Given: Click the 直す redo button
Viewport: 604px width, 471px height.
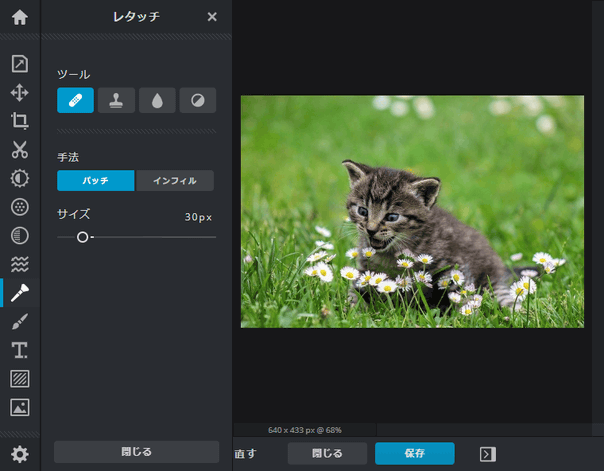Looking at the screenshot, I should coord(245,454).
